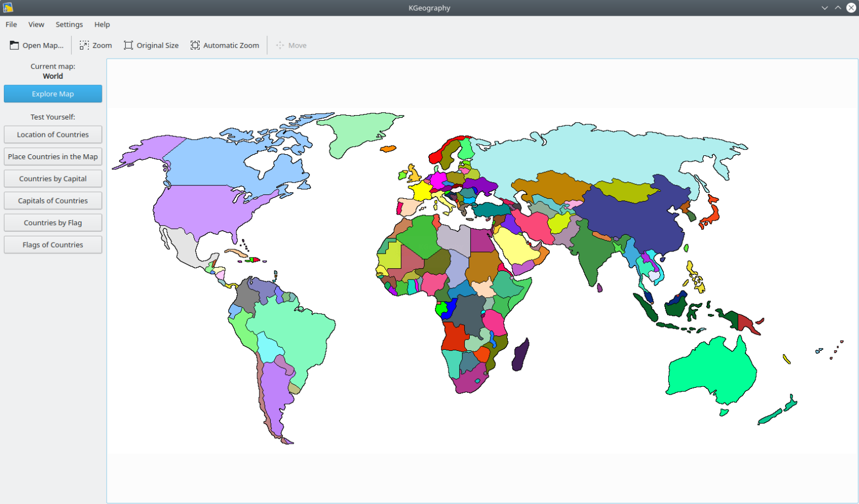Click the KGeography icon in the title bar
Screen dimensions: 859x504
click(x=8, y=8)
